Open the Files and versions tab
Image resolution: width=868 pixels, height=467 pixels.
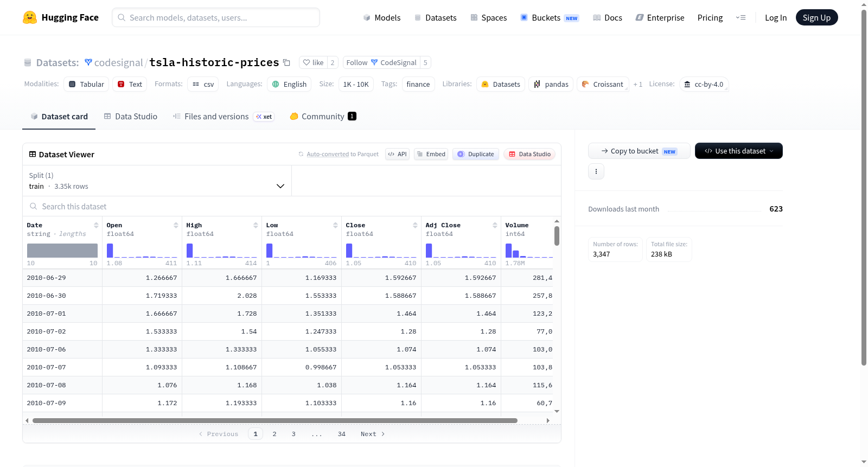[x=224, y=117]
